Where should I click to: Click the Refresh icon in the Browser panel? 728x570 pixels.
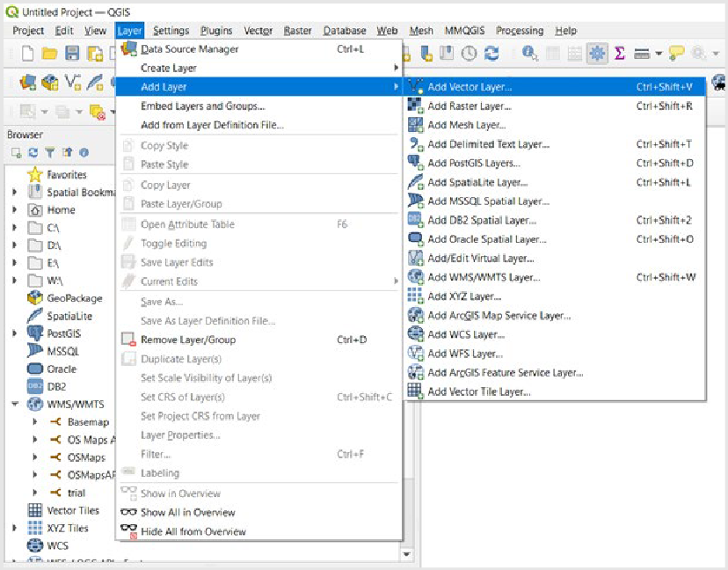pos(33,152)
